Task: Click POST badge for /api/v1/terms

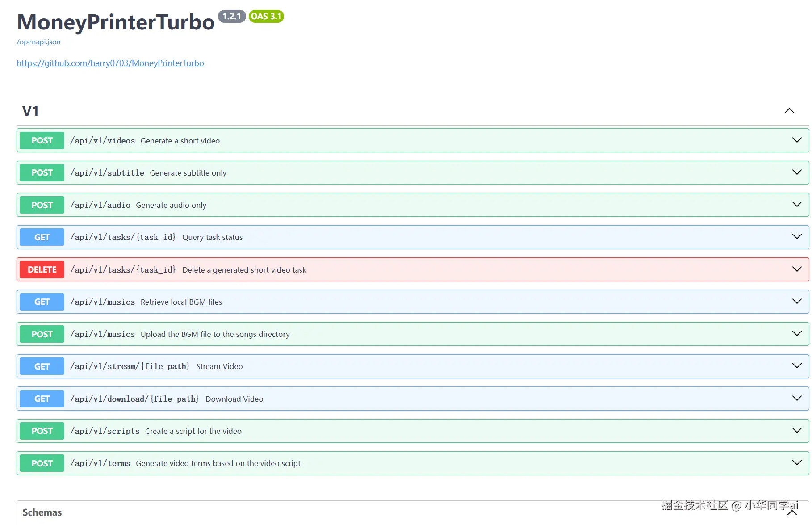Action: click(x=42, y=463)
